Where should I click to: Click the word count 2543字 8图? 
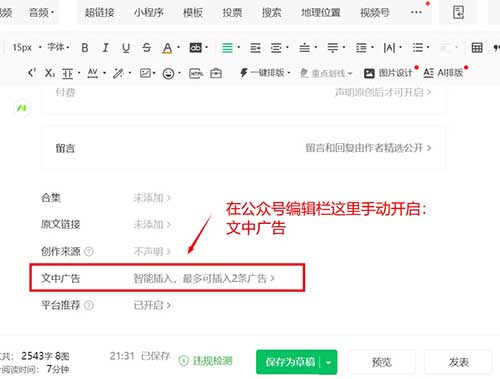45,356
